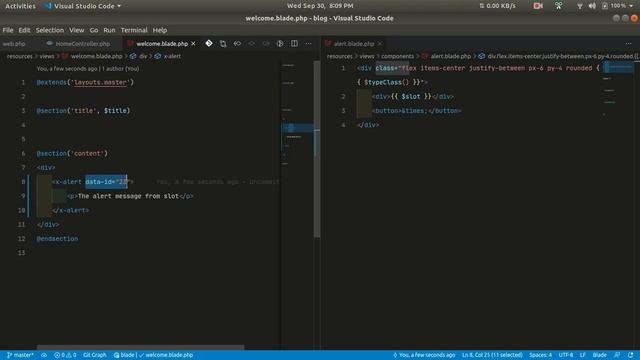Click 'components' breadcrumb in right editor

(397, 56)
